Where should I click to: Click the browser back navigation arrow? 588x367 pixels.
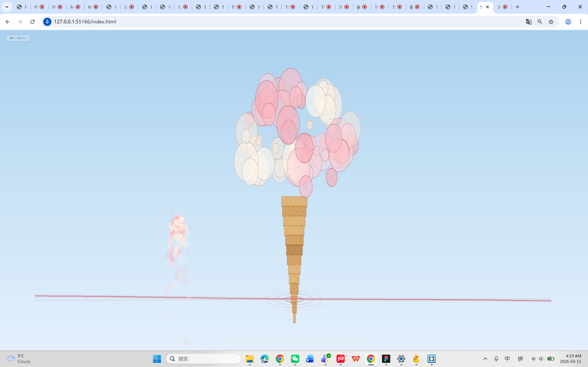[8, 22]
